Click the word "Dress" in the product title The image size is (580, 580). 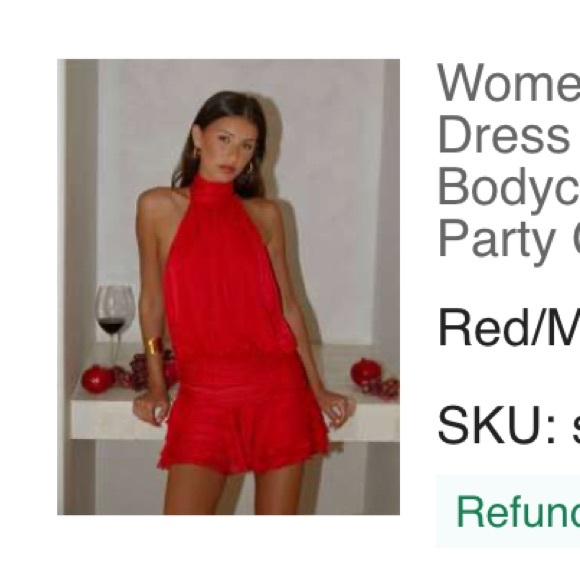click(504, 134)
